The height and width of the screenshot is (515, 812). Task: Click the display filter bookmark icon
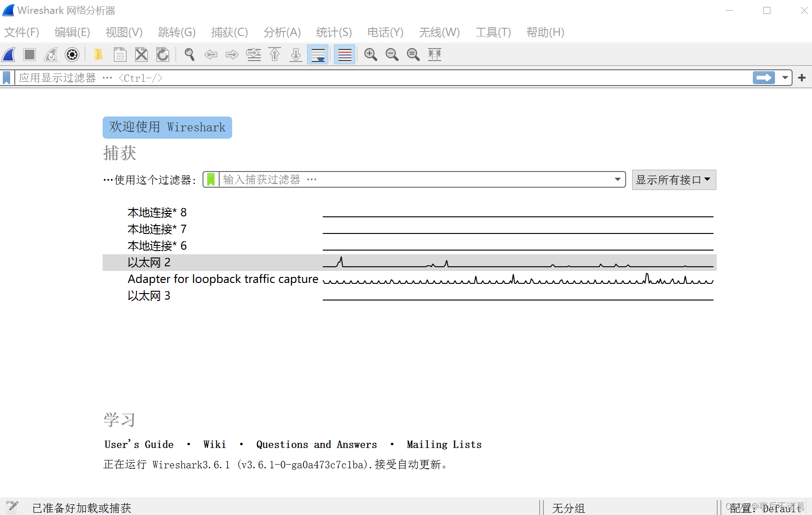click(x=6, y=78)
